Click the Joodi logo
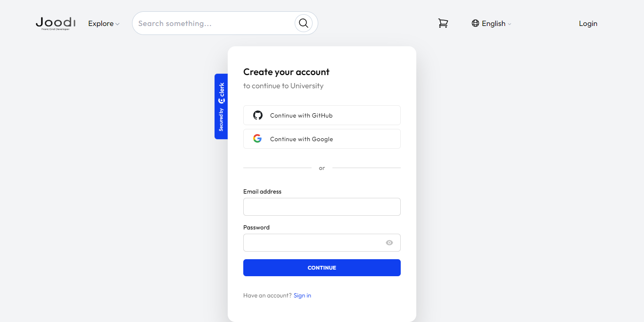Image resolution: width=644 pixels, height=322 pixels. (x=56, y=23)
